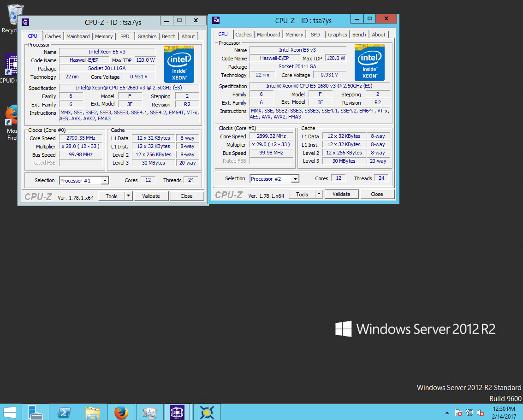Viewport: 523px width, 420px height.
Task: Open Tools dropdown arrow in left CPU-Z window
Action: point(128,196)
